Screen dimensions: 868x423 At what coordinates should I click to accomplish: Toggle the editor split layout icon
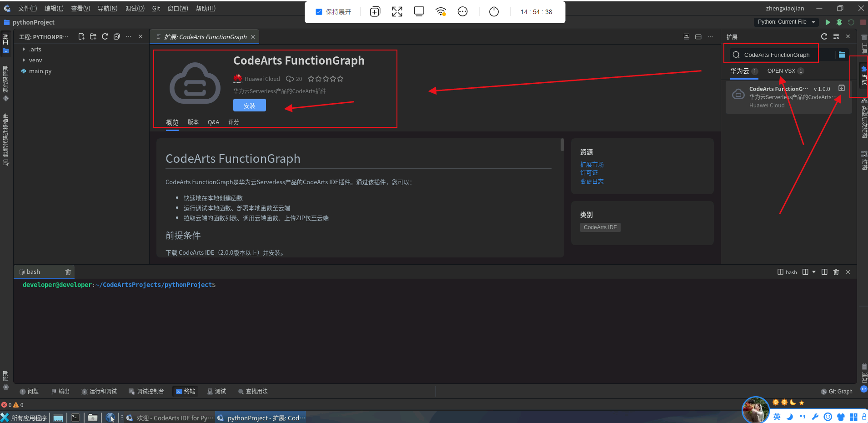tap(698, 37)
